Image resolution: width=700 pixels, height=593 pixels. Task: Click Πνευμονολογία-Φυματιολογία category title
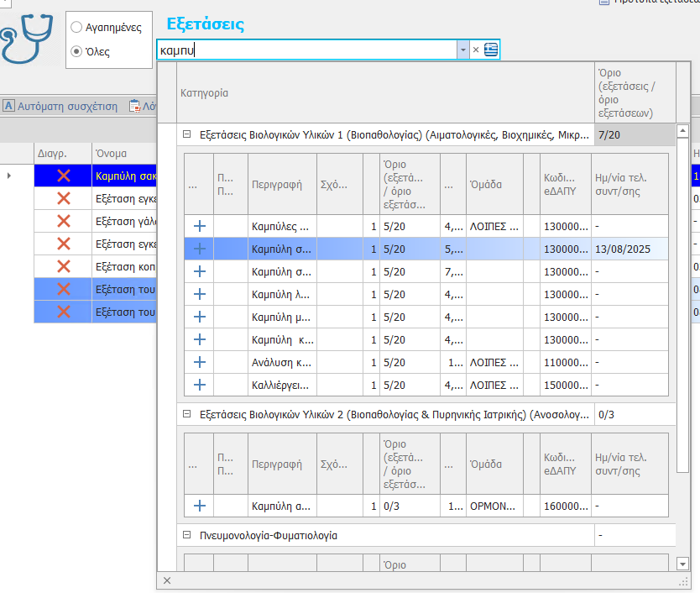point(269,535)
